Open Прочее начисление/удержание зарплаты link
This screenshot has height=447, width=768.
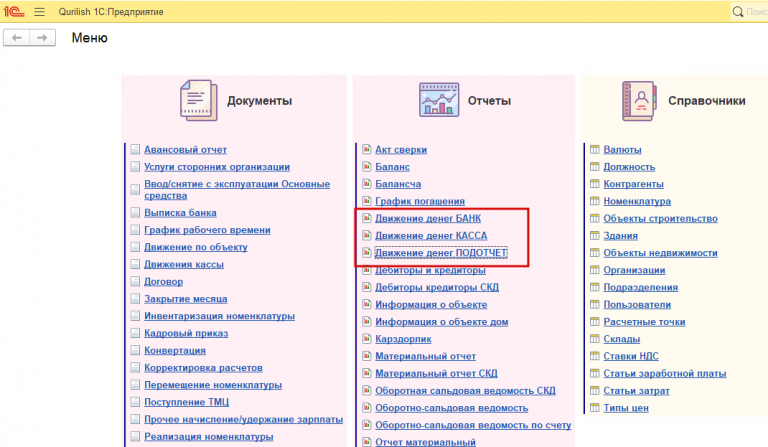pyautogui.click(x=243, y=420)
